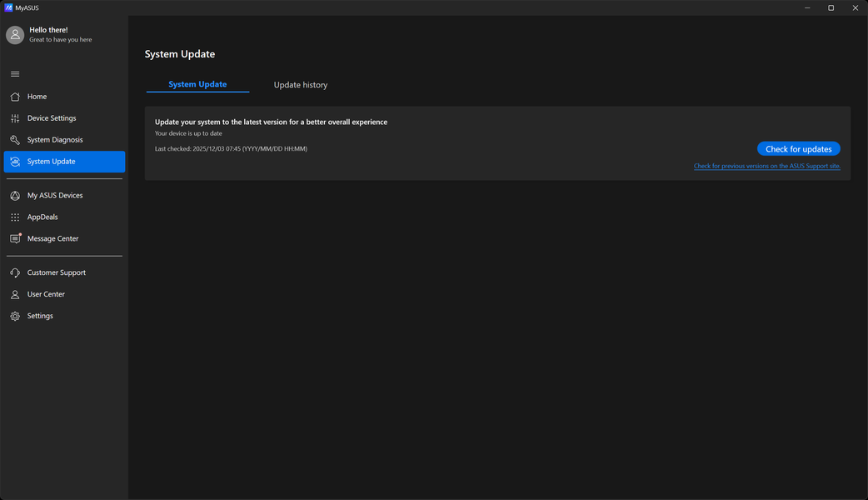Image resolution: width=868 pixels, height=500 pixels.
Task: Open System Diagnosis page
Action: click(x=55, y=139)
